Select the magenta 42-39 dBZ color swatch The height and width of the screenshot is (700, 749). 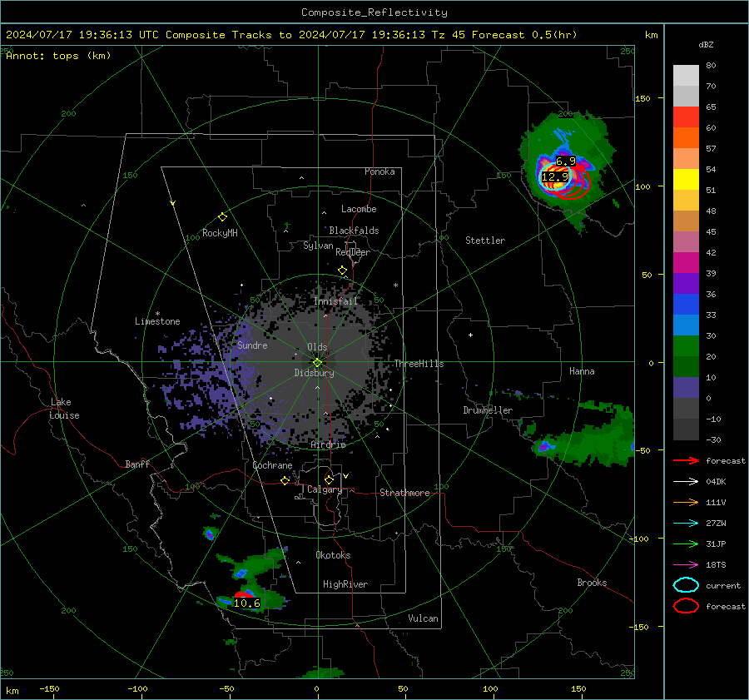(686, 263)
